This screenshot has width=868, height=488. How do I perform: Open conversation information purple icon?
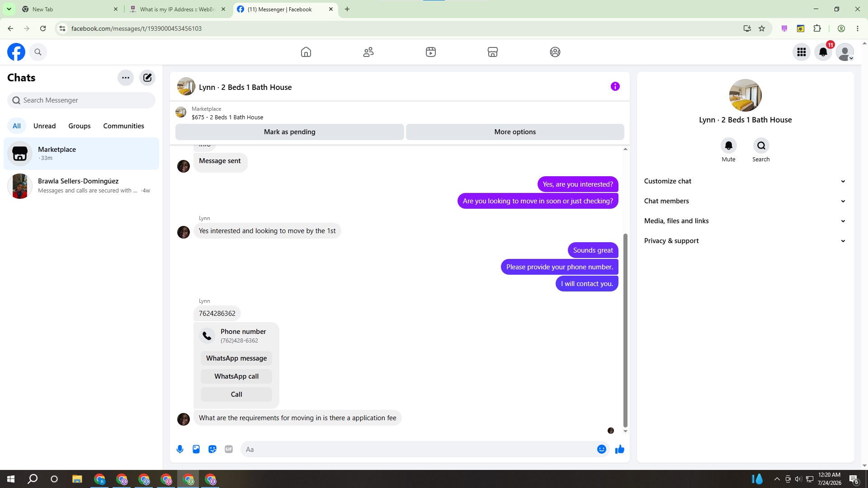point(615,86)
